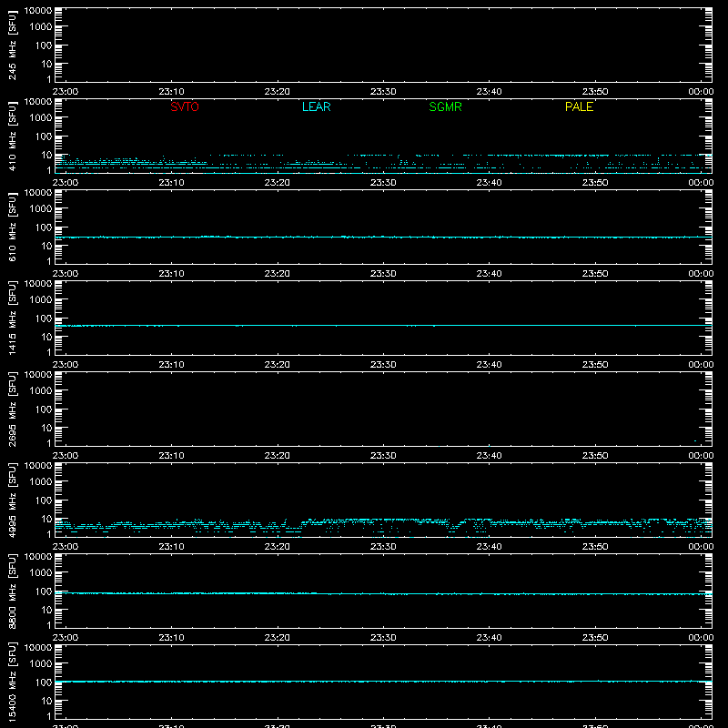The image size is (728, 728).
Task: Click the 100 tick on 610 MHz axis
Action: pos(44,227)
